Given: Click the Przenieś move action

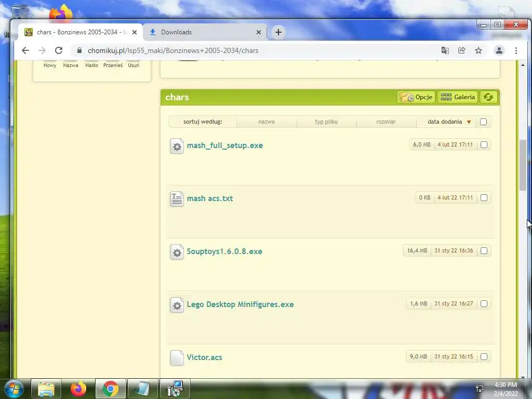Looking at the screenshot, I should point(113,65).
